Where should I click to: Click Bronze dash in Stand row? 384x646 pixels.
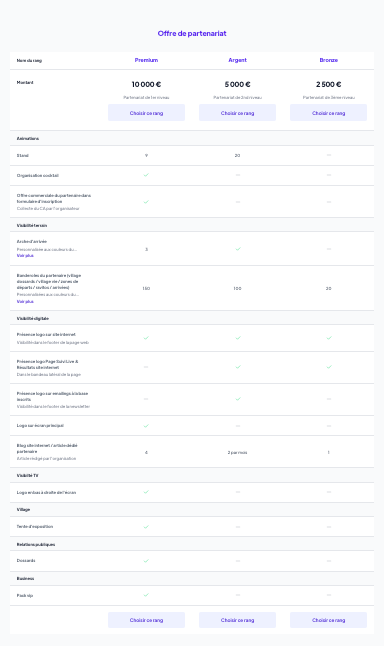(329, 155)
